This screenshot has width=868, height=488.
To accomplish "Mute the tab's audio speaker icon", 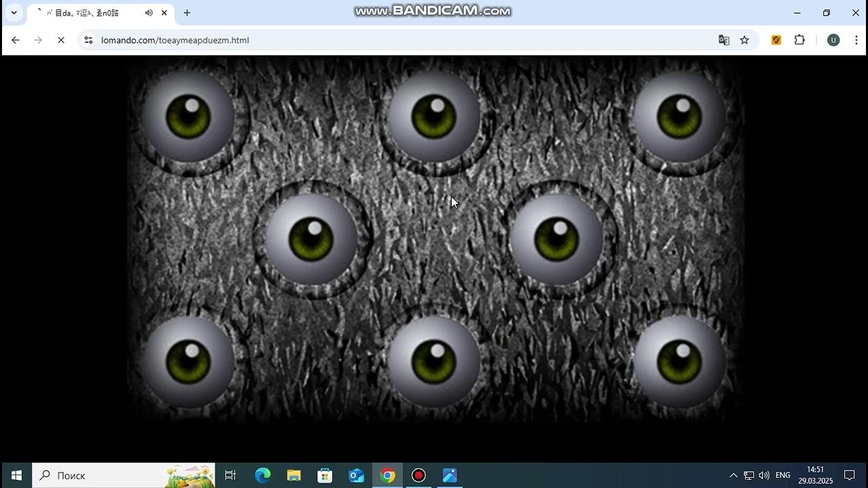I will 149,13.
